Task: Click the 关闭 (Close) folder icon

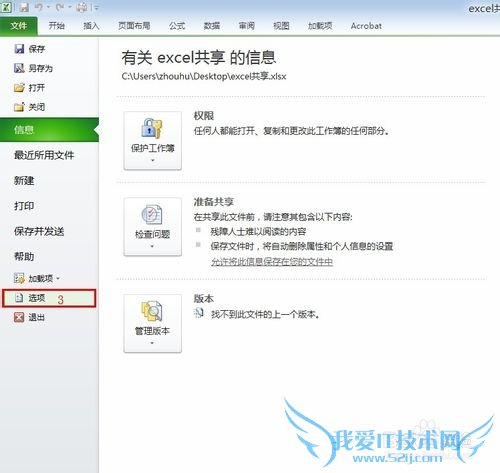Action: 19,107
